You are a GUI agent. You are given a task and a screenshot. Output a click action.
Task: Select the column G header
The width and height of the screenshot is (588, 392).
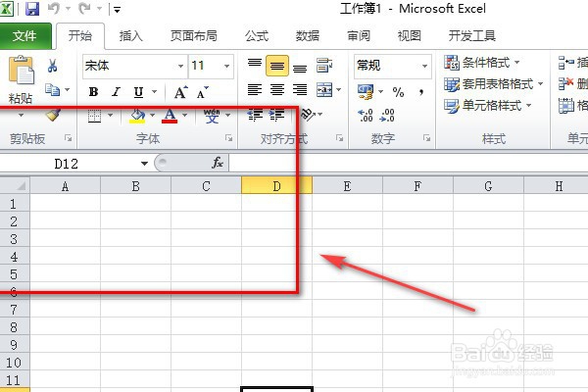[x=488, y=185]
